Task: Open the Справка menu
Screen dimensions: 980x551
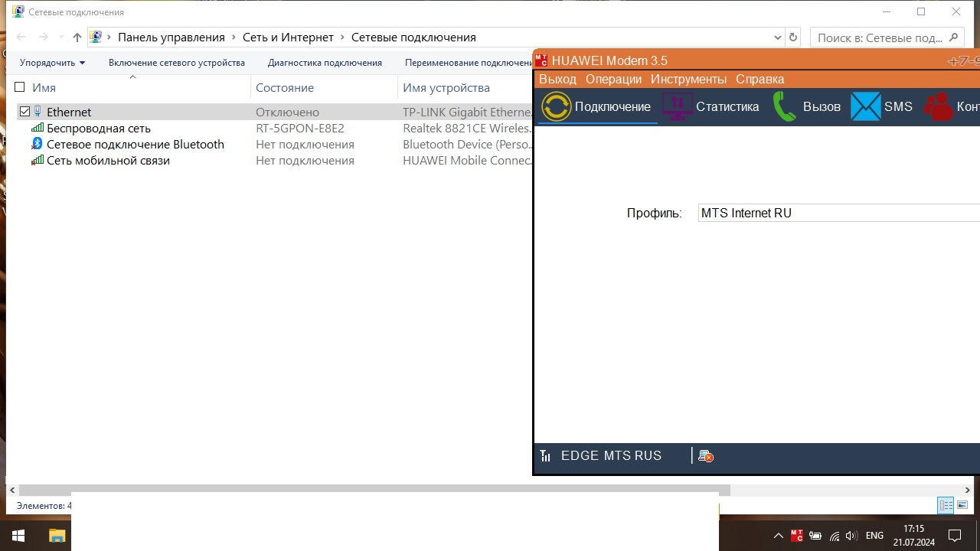Action: tap(759, 79)
